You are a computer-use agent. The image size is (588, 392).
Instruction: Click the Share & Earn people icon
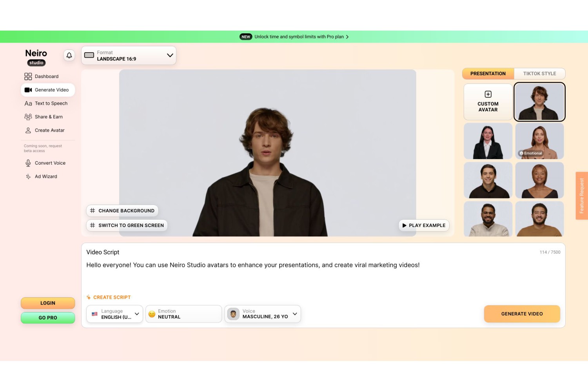tap(28, 117)
